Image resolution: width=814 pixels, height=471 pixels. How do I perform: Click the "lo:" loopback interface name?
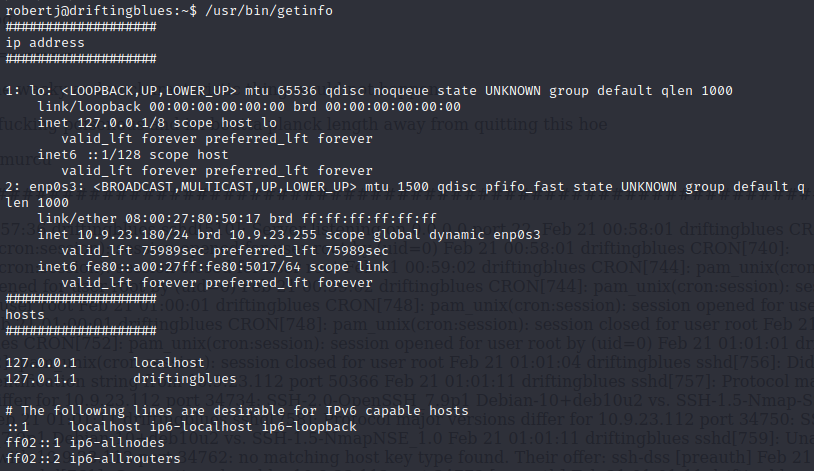(33, 90)
